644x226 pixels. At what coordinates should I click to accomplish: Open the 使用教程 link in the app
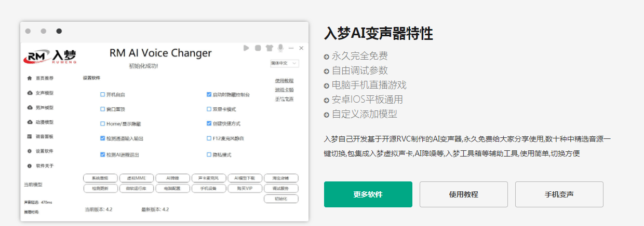tap(284, 81)
